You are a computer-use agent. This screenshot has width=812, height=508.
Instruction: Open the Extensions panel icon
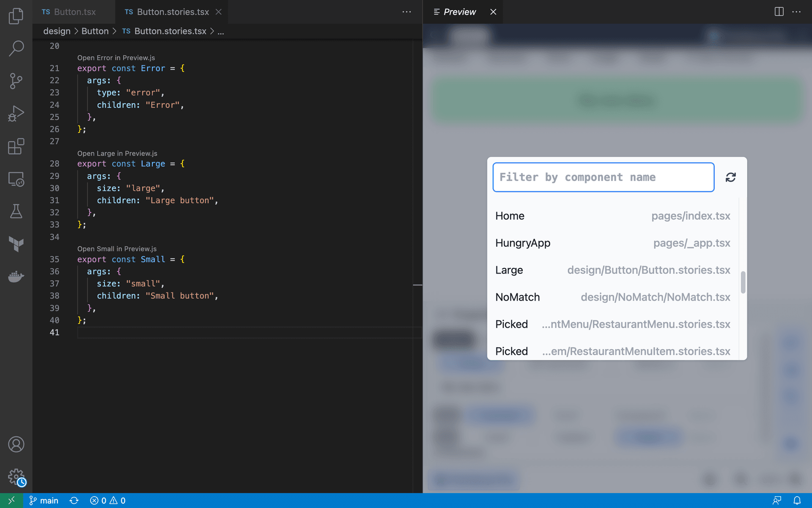point(16,146)
